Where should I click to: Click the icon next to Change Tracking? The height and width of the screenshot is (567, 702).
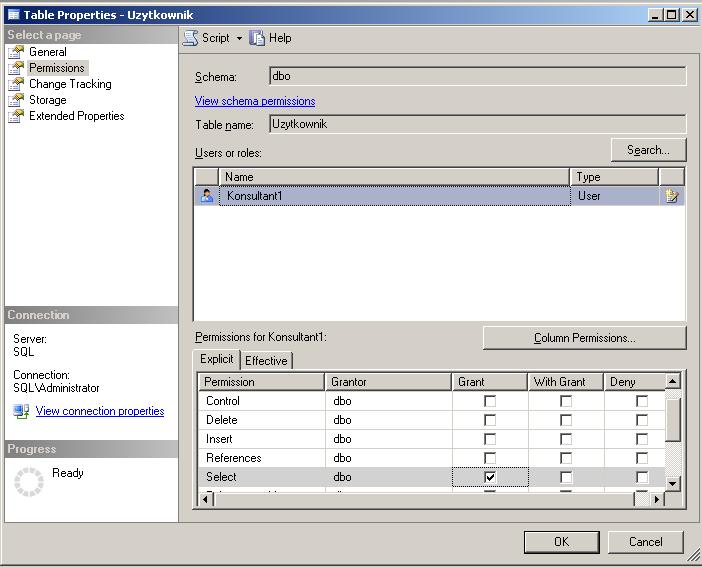coord(16,84)
